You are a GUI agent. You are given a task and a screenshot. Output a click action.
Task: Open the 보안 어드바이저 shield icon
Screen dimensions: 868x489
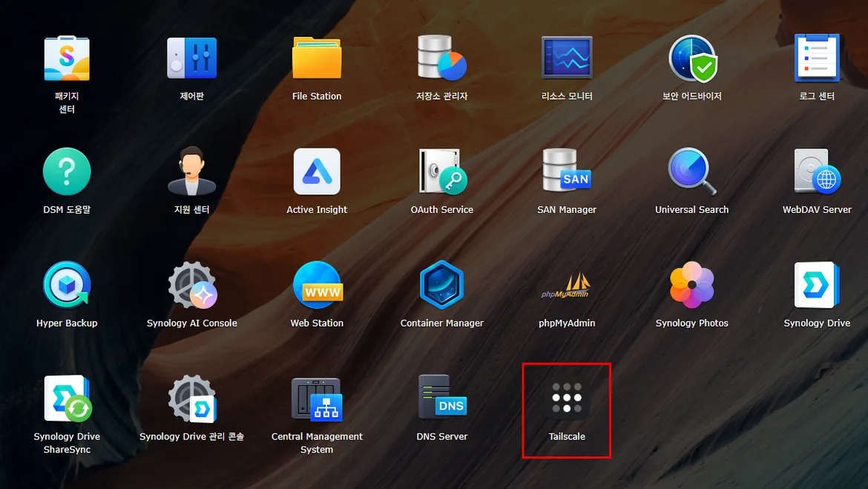(x=692, y=59)
